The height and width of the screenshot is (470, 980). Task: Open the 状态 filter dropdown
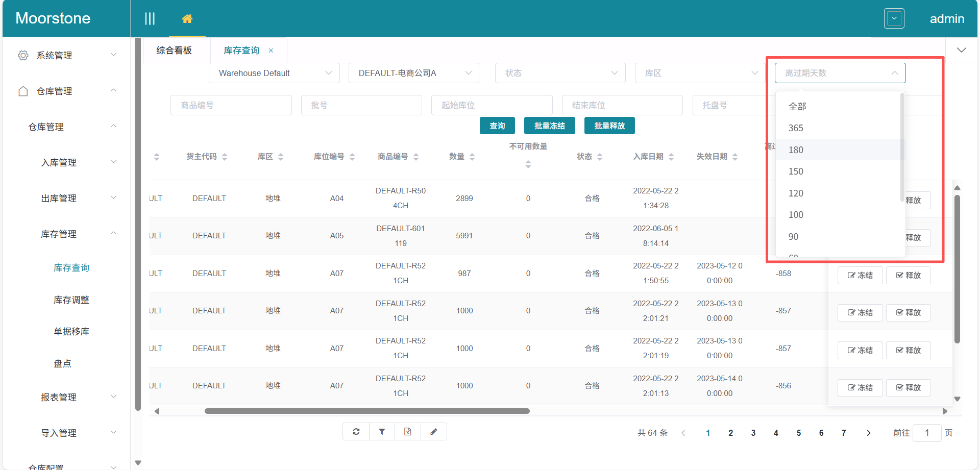click(x=560, y=73)
